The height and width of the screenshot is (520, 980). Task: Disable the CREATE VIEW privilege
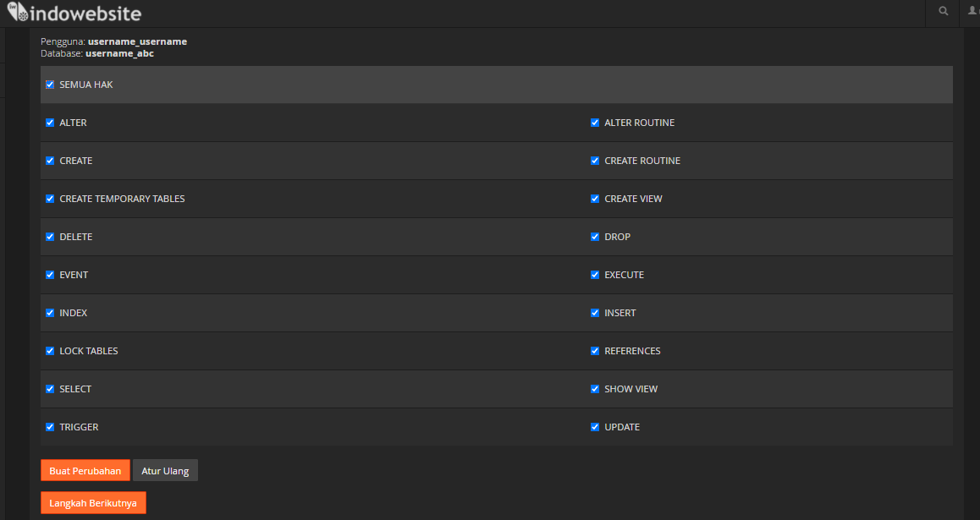point(595,199)
